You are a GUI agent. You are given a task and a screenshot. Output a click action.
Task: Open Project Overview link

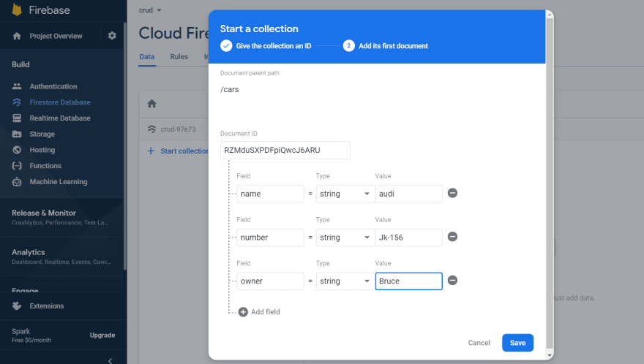click(56, 36)
